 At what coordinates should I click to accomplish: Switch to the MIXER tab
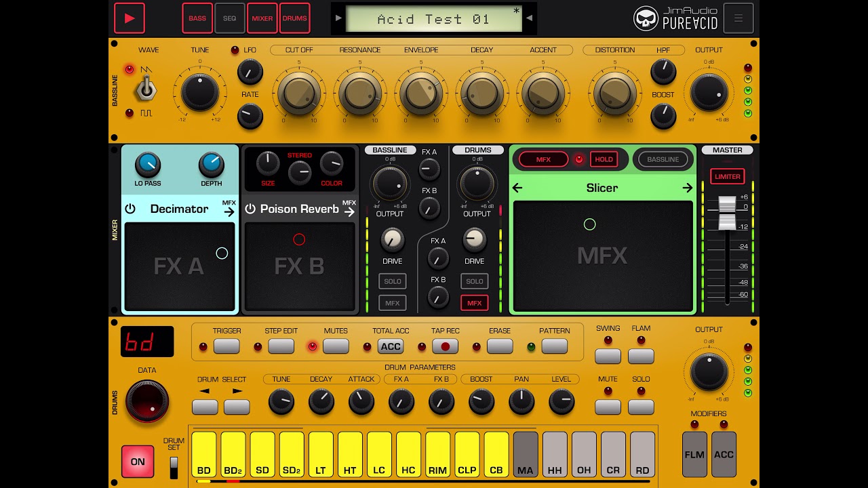click(262, 18)
